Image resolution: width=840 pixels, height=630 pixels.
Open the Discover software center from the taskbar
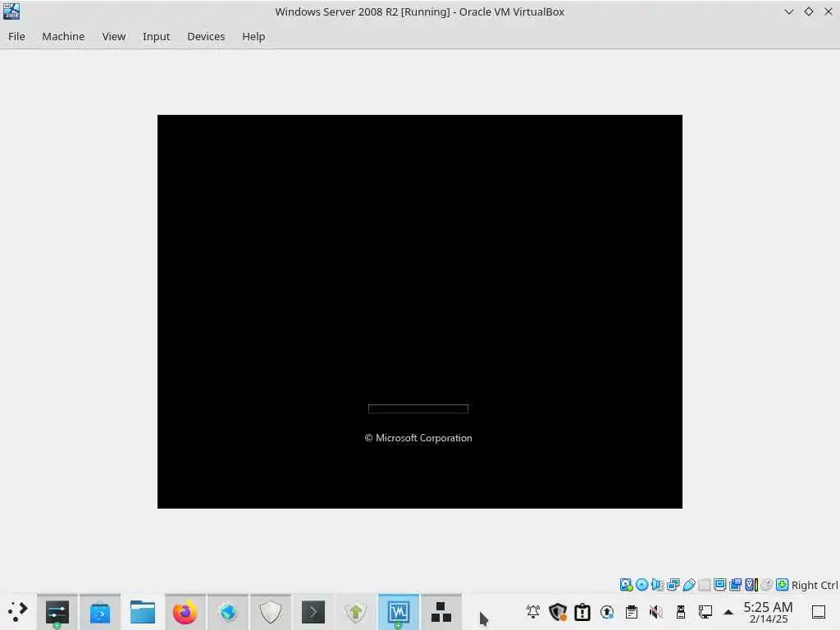(x=99, y=612)
